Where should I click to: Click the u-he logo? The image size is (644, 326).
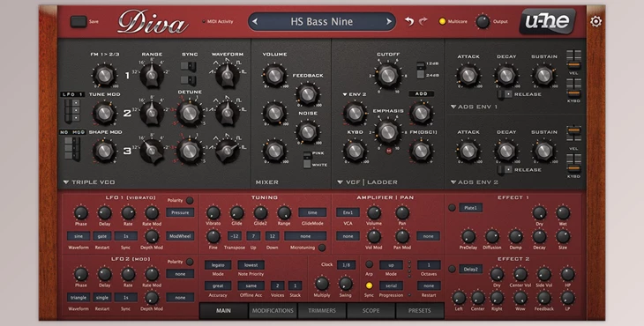pos(547,21)
